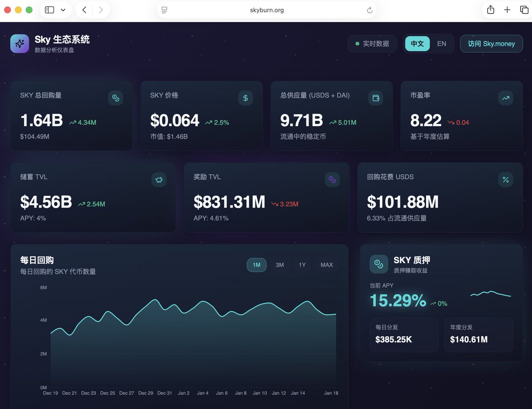Click the 6M y-axis label
This screenshot has height=409, width=532.
[x=43, y=287]
